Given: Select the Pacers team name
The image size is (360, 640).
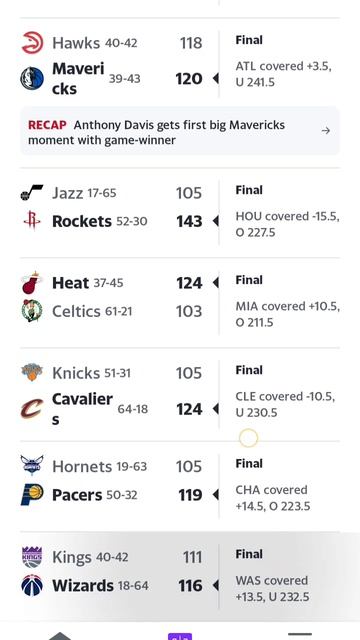Looking at the screenshot, I should pos(77,495).
